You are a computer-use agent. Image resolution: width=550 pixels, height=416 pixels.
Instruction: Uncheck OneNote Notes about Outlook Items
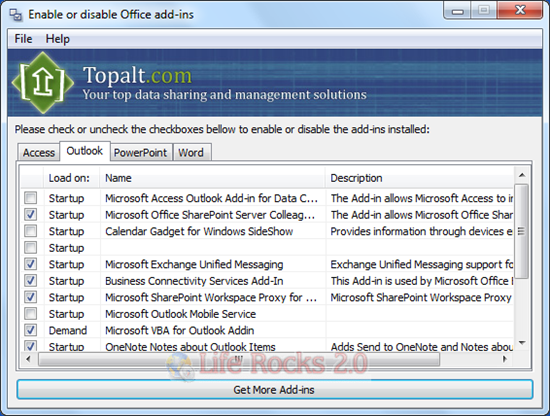click(x=31, y=346)
